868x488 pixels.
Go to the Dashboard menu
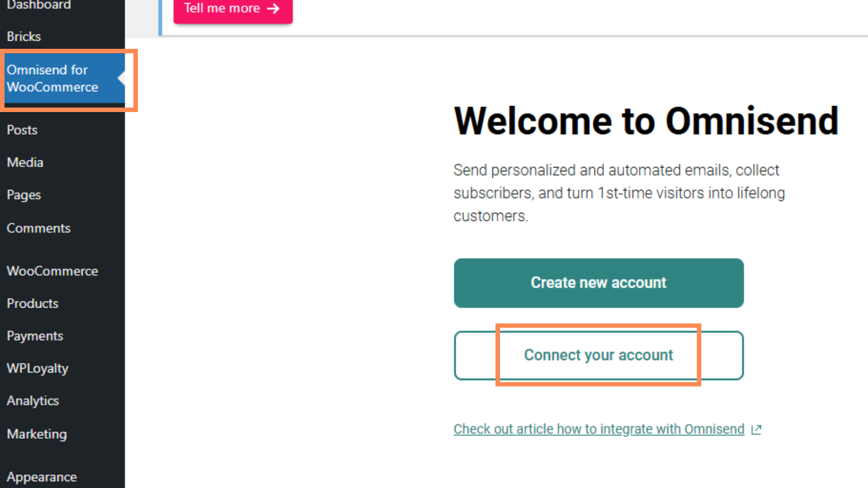pos(39,5)
